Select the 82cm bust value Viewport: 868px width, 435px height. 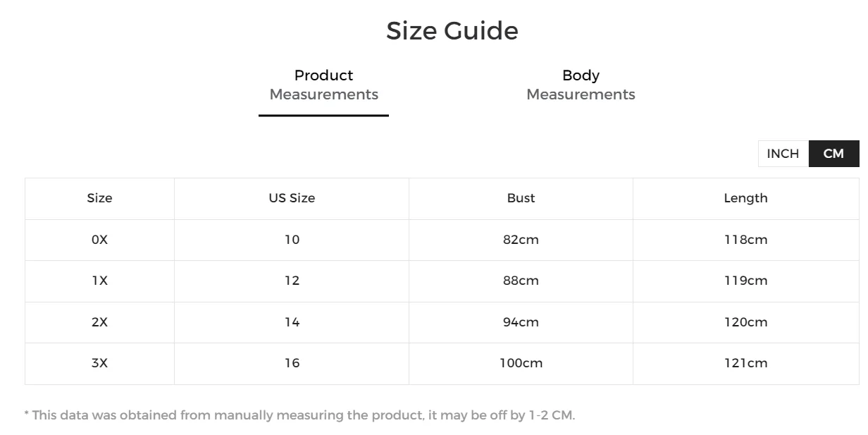pyautogui.click(x=521, y=240)
